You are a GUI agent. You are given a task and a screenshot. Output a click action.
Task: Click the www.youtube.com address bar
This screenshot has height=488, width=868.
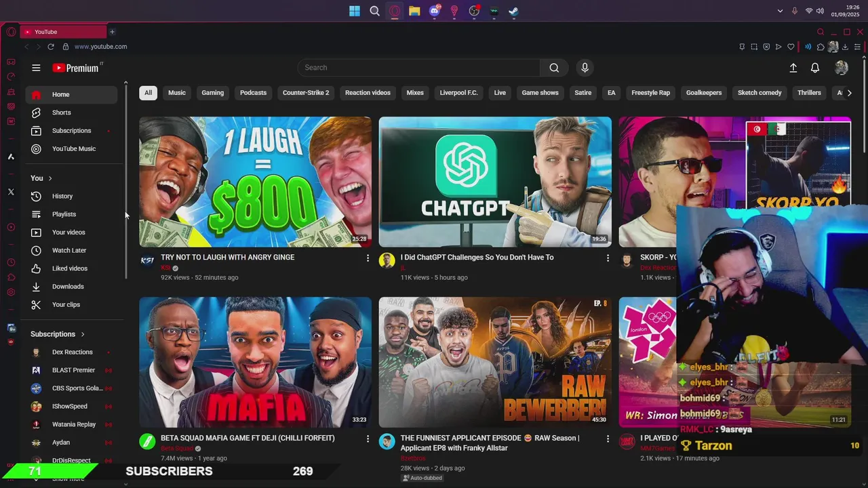click(x=100, y=47)
